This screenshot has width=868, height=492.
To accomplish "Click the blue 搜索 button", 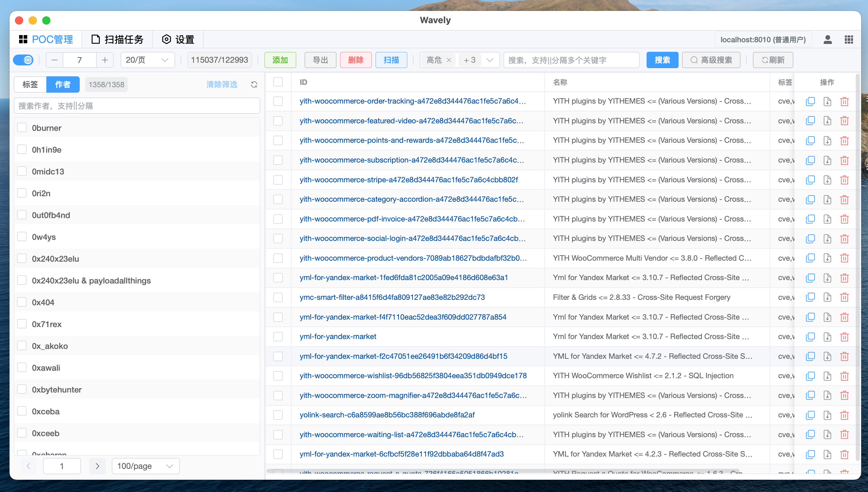I will [663, 60].
